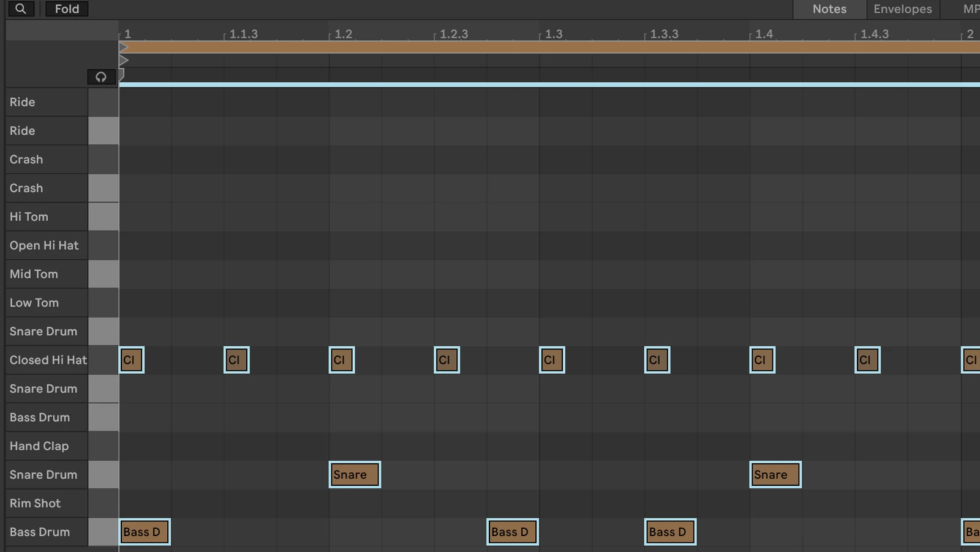This screenshot has height=552, width=980.
Task: Select the orange loop brace bar
Action: coord(549,47)
